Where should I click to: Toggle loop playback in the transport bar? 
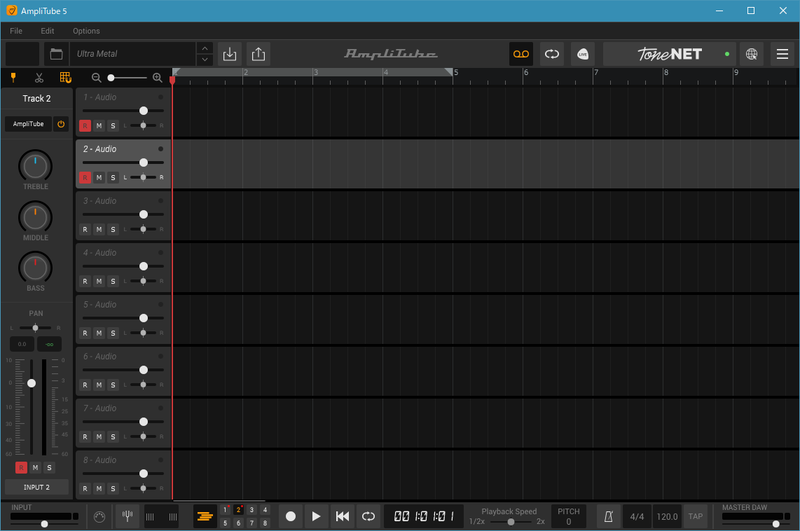368,516
